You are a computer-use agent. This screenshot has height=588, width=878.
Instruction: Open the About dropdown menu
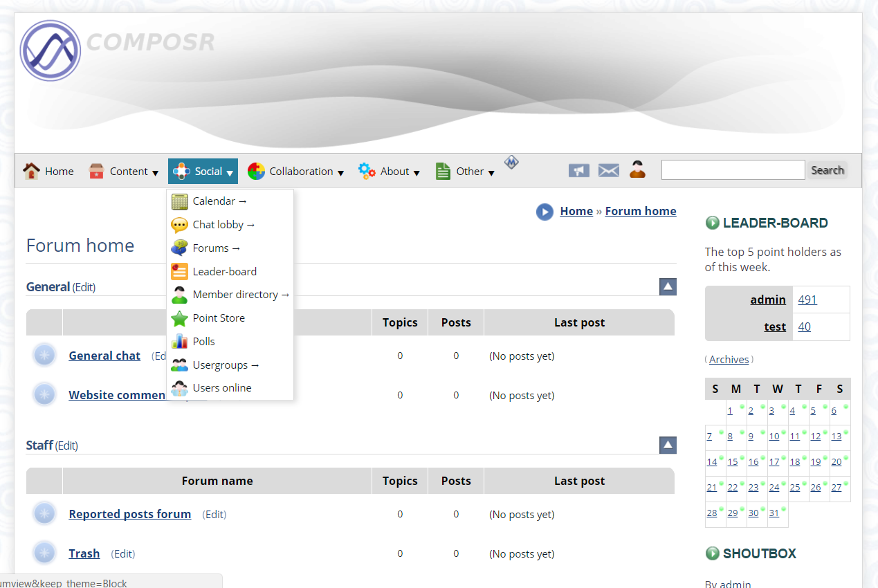[389, 172]
